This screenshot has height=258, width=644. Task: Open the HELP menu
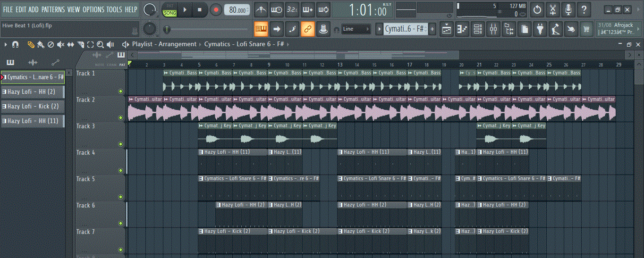tap(131, 9)
